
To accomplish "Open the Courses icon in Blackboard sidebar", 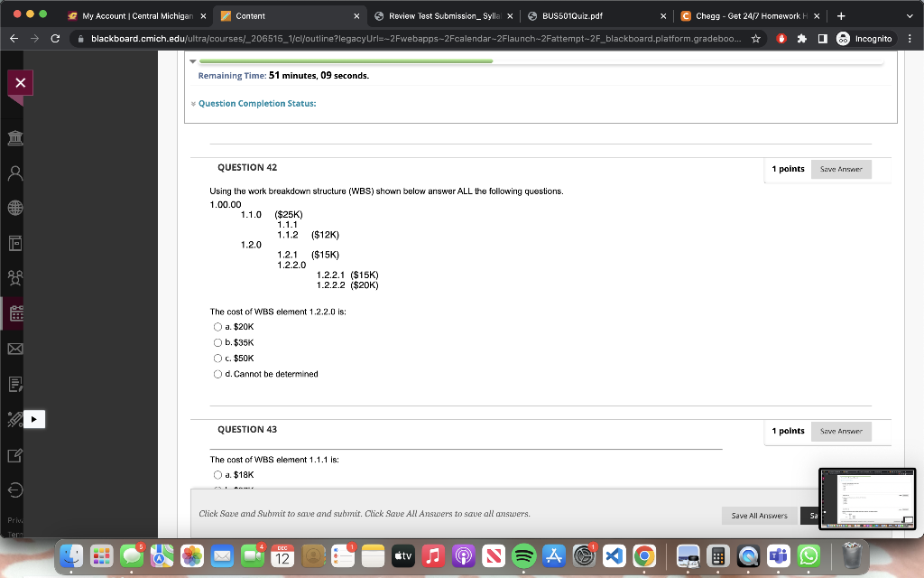I will point(14,242).
